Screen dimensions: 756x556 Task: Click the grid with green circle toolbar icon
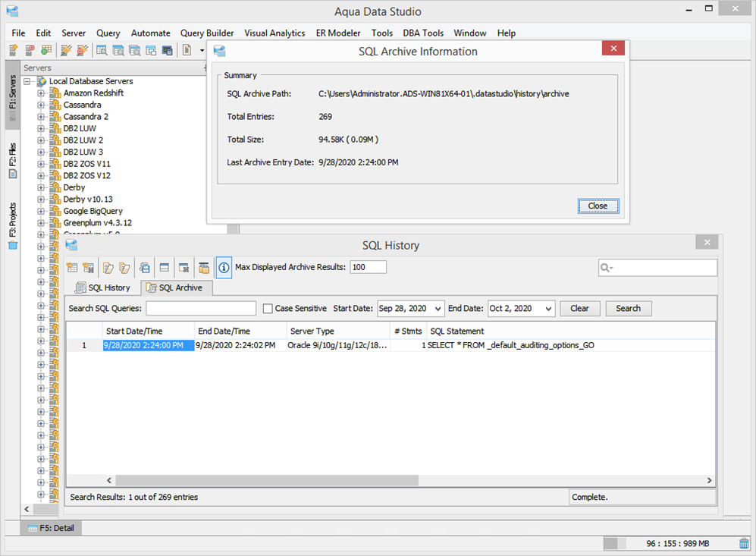click(46, 49)
